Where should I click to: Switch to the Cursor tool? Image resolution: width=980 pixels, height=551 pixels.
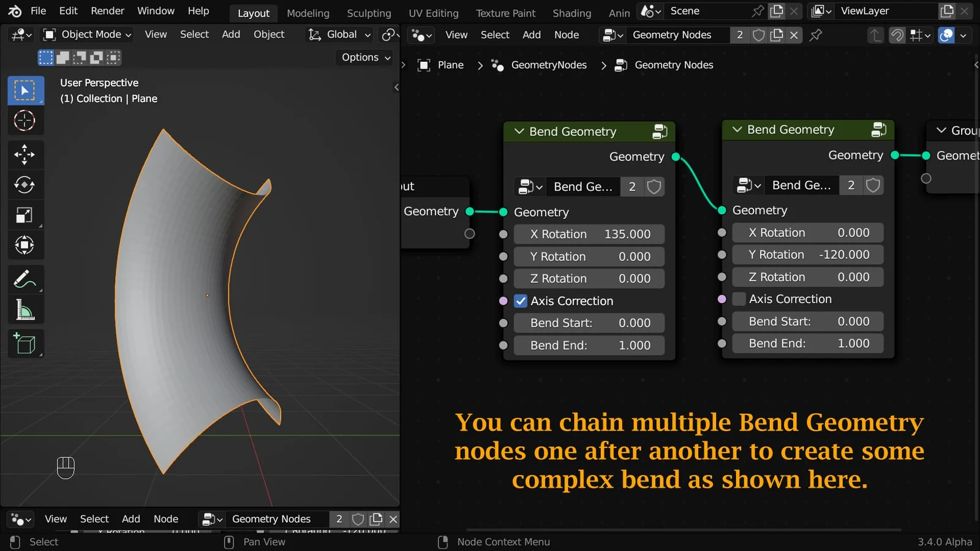tap(24, 121)
